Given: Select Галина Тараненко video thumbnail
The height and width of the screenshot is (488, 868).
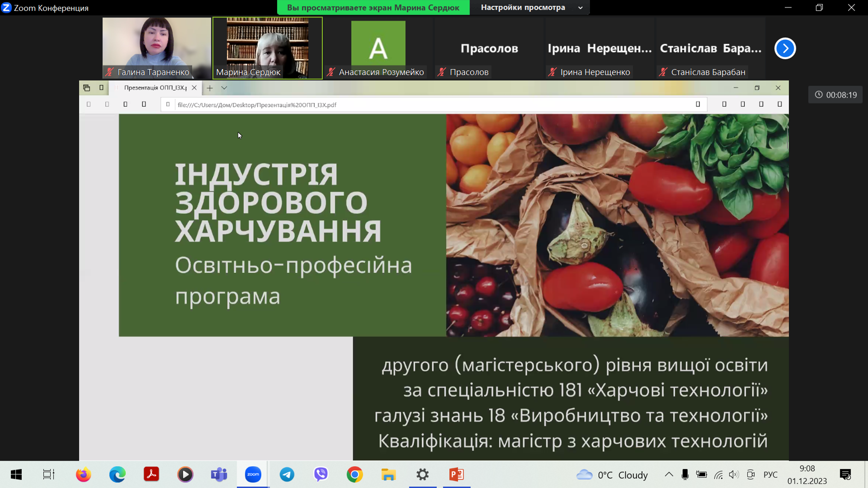Looking at the screenshot, I should point(157,48).
